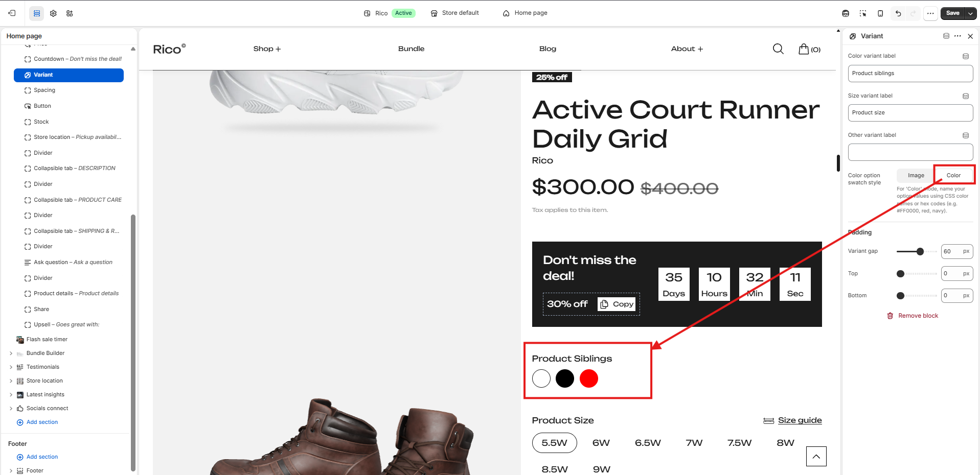Select the Variant block in sidebar
Image resolution: width=980 pixels, height=475 pixels.
click(69, 75)
